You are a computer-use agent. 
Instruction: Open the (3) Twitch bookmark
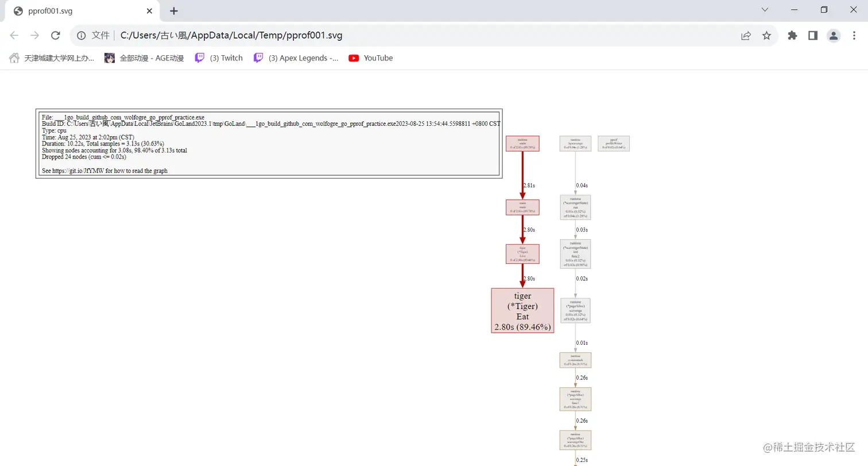point(219,58)
